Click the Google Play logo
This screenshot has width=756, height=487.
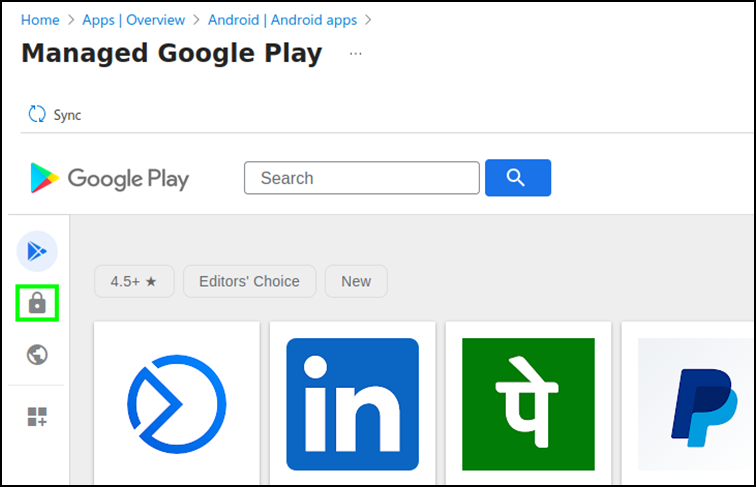tap(109, 178)
